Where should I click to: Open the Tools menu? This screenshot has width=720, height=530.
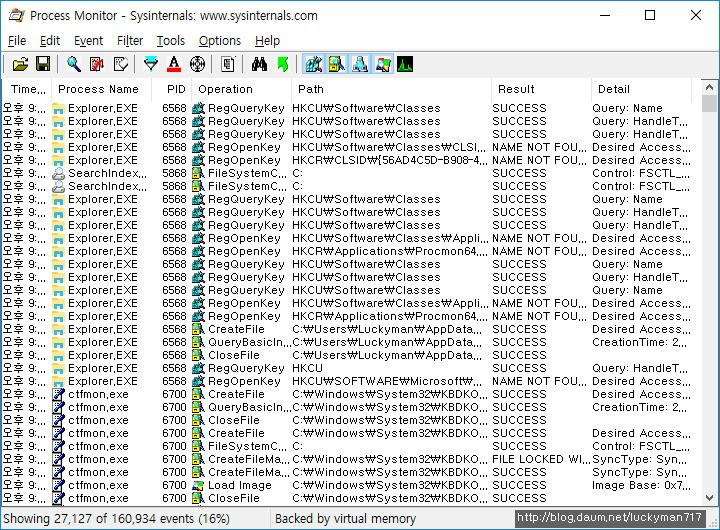(171, 41)
